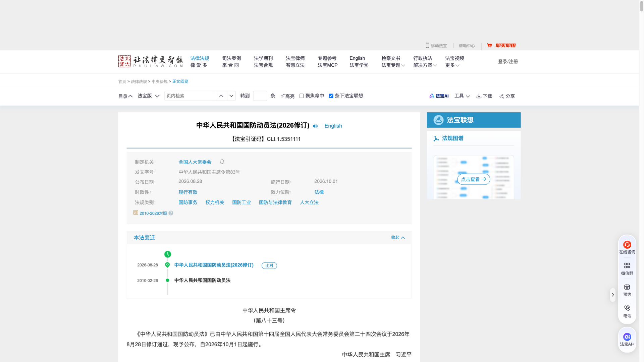Expand the 法宝专题 nav dropdown

393,65
